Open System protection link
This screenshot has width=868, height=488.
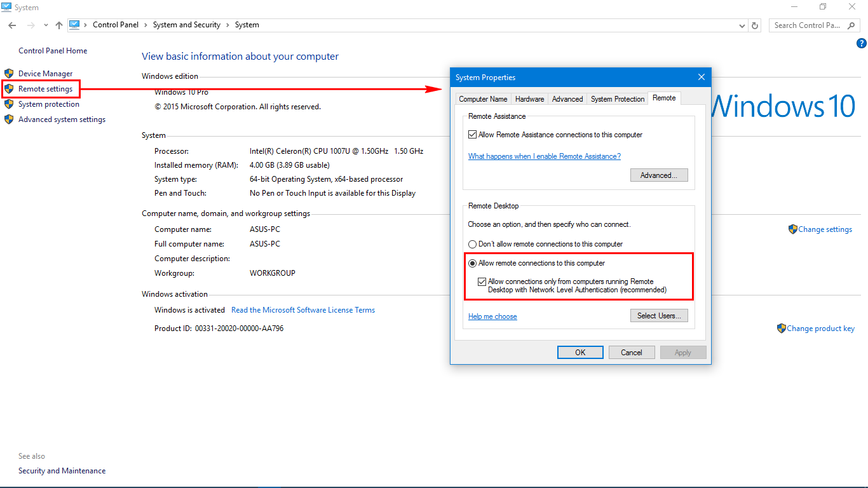[x=49, y=104]
